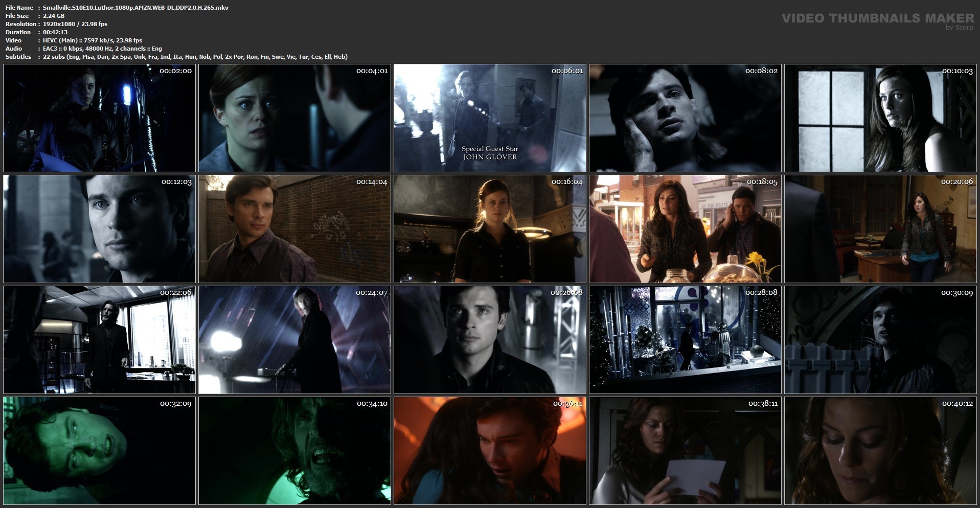Select the thumbnail stamped 00:28:08
Image resolution: width=980 pixels, height=508 pixels.
(x=685, y=340)
